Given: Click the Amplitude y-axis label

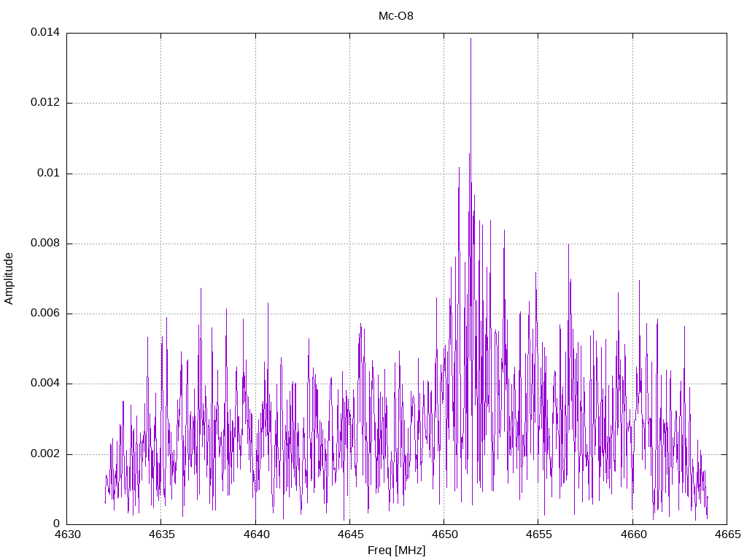Looking at the screenshot, I should [9, 279].
